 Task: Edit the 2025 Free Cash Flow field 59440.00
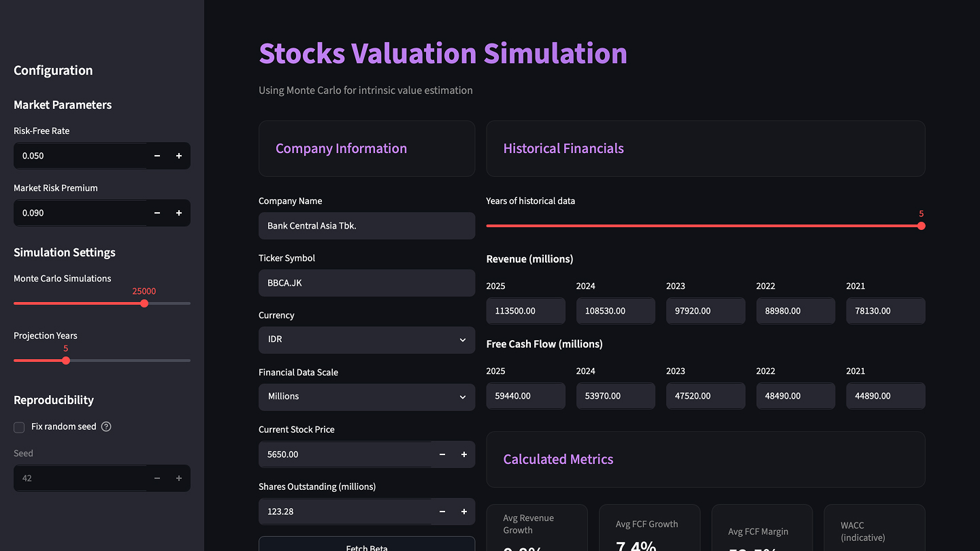tap(526, 396)
